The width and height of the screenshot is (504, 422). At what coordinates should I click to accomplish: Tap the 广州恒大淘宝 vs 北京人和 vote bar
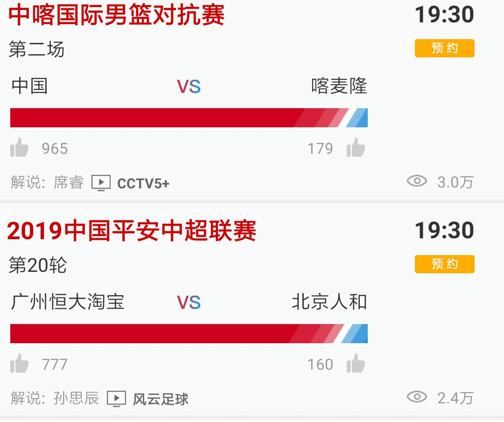(x=189, y=333)
